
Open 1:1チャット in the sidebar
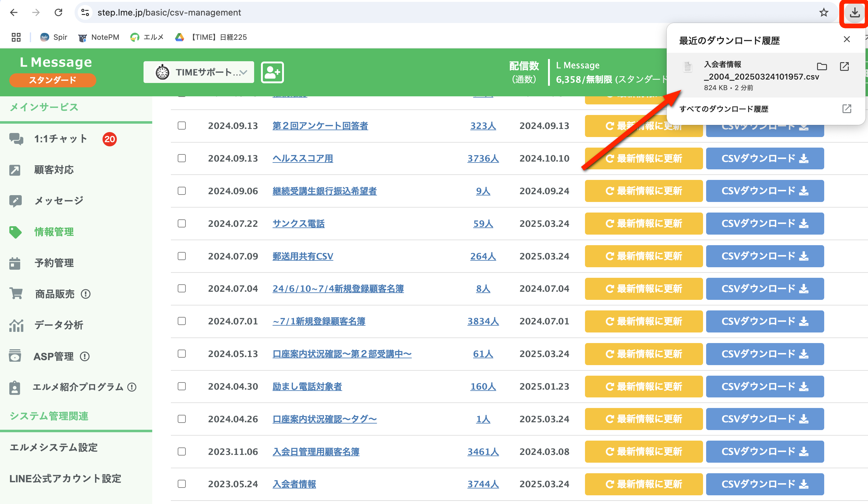click(x=60, y=139)
